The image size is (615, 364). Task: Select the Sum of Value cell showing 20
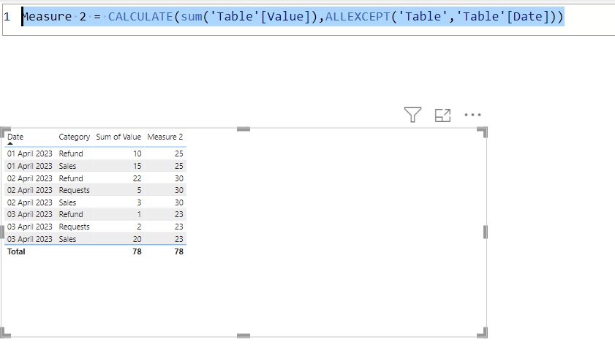pyautogui.click(x=137, y=239)
